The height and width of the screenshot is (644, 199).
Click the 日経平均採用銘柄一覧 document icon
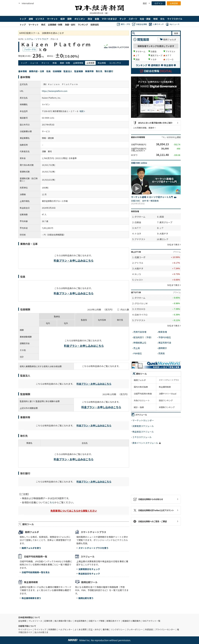pyautogui.click(x=20, y=556)
